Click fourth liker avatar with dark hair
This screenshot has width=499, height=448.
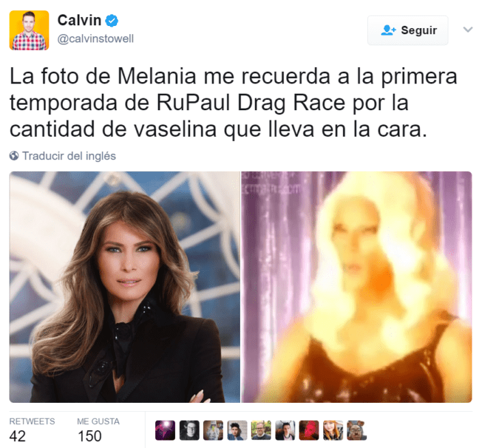coord(237,430)
